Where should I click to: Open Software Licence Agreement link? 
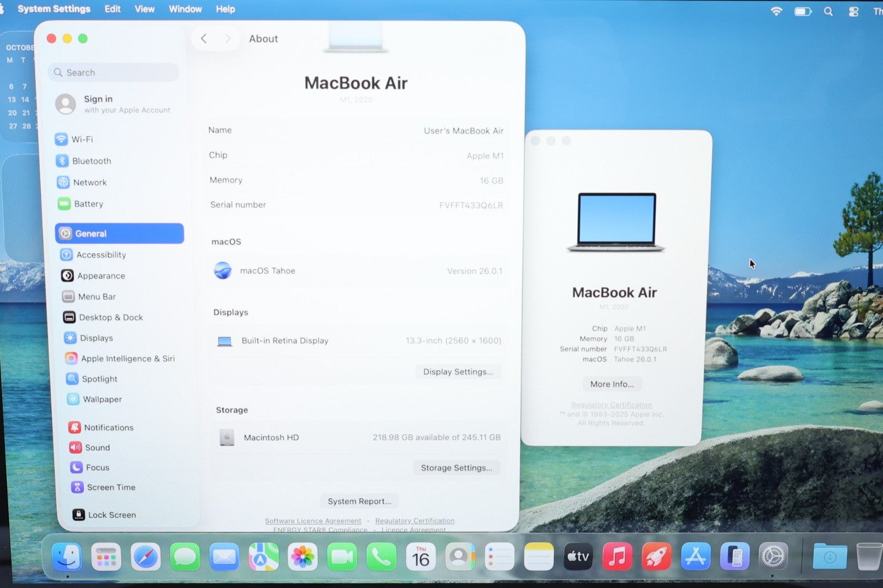point(313,521)
